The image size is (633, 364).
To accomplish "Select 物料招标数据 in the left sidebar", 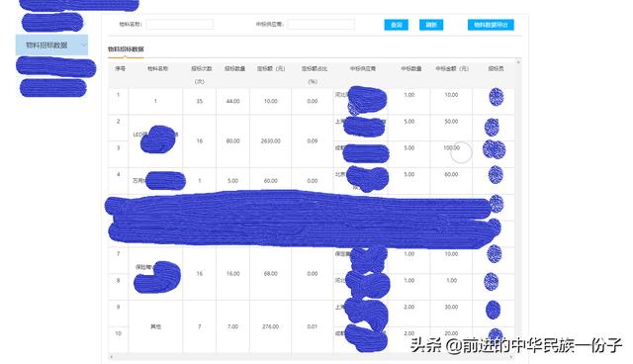I will [51, 45].
